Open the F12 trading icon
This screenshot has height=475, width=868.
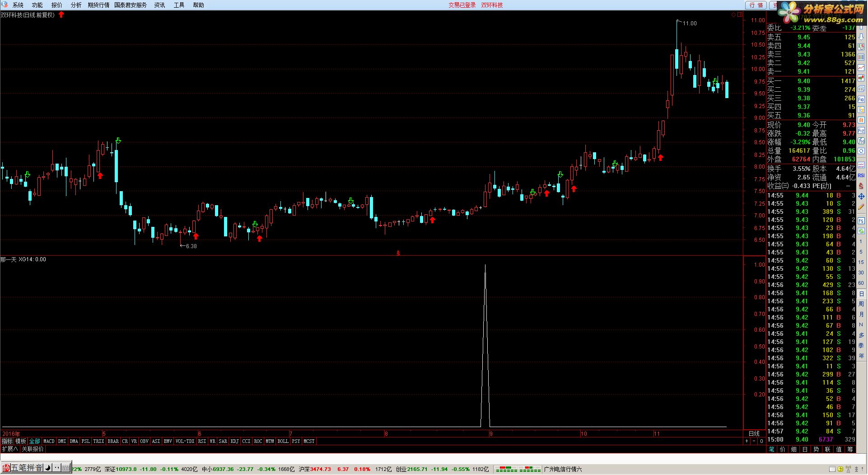[x=861, y=131]
